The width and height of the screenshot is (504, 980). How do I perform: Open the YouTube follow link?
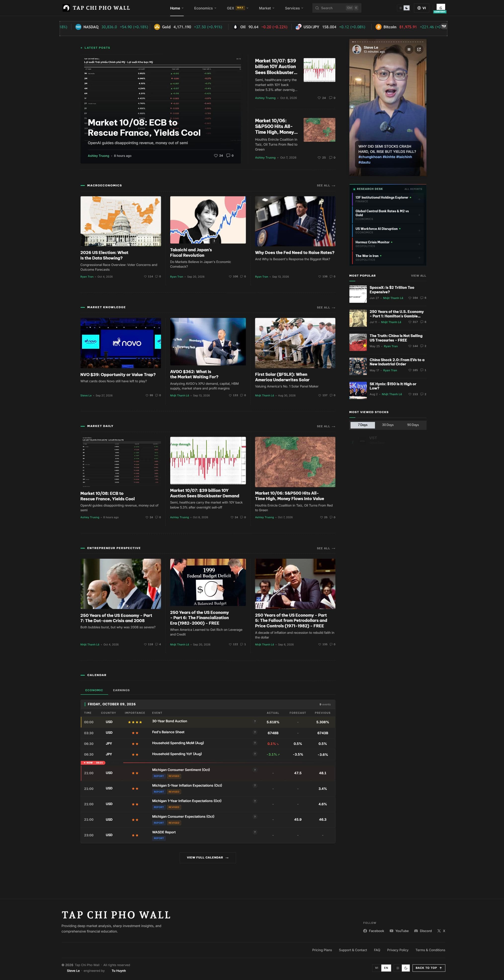pyautogui.click(x=399, y=931)
